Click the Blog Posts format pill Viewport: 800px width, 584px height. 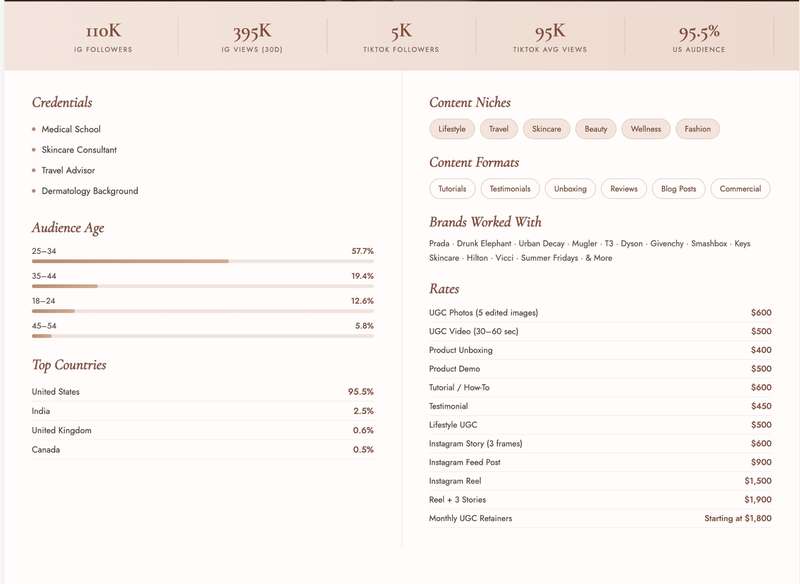679,189
